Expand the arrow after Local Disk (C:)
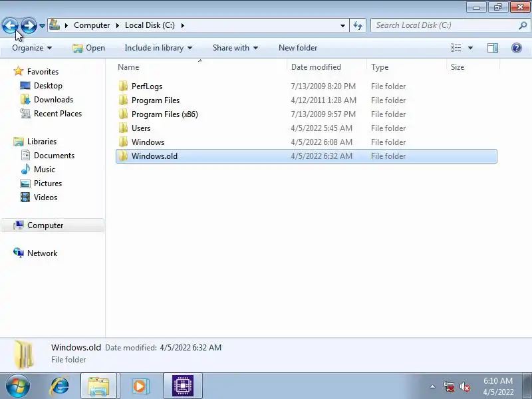Screen dimensions: 532x399 pyautogui.click(x=182, y=25)
